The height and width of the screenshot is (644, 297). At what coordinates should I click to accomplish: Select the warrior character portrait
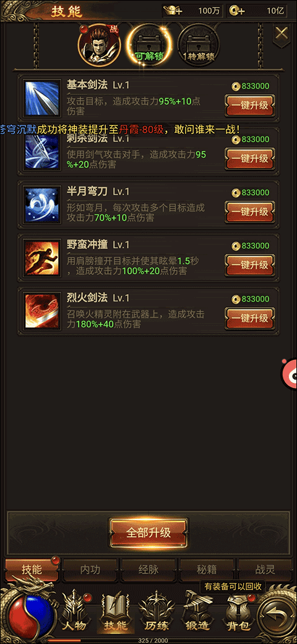click(x=99, y=45)
